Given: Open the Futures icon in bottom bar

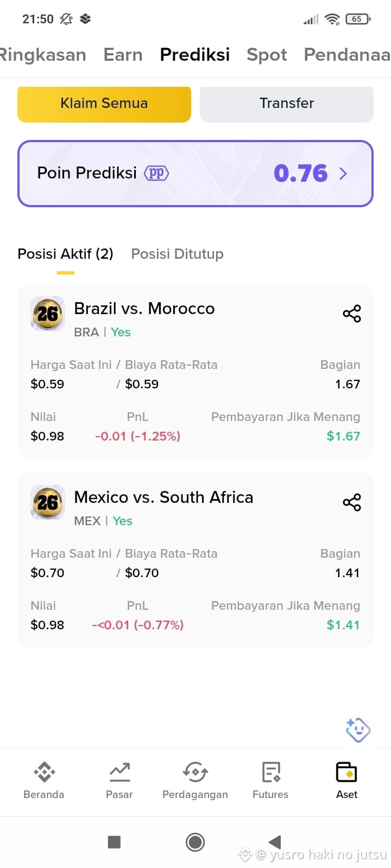Looking at the screenshot, I should 270,771.
